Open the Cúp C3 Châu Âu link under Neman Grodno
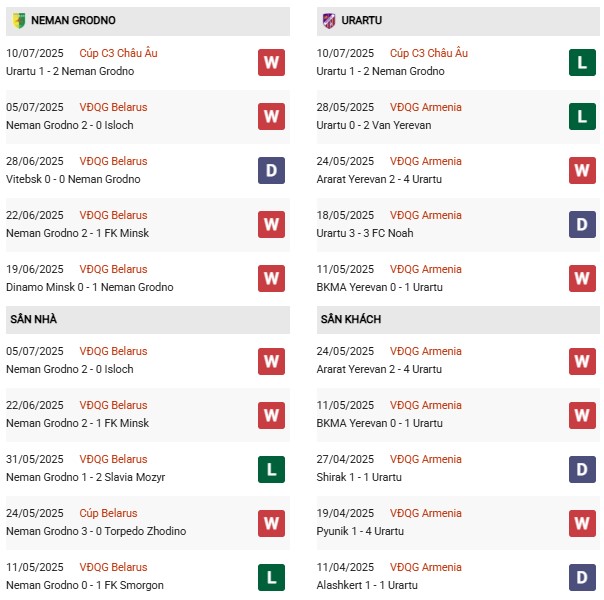 click(x=118, y=53)
